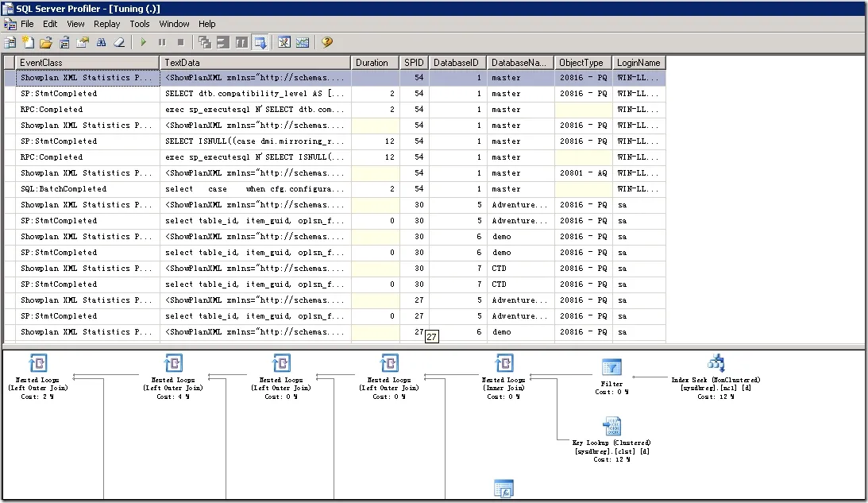Launch Performance Monitor icon
The height and width of the screenshot is (503, 868).
303,42
